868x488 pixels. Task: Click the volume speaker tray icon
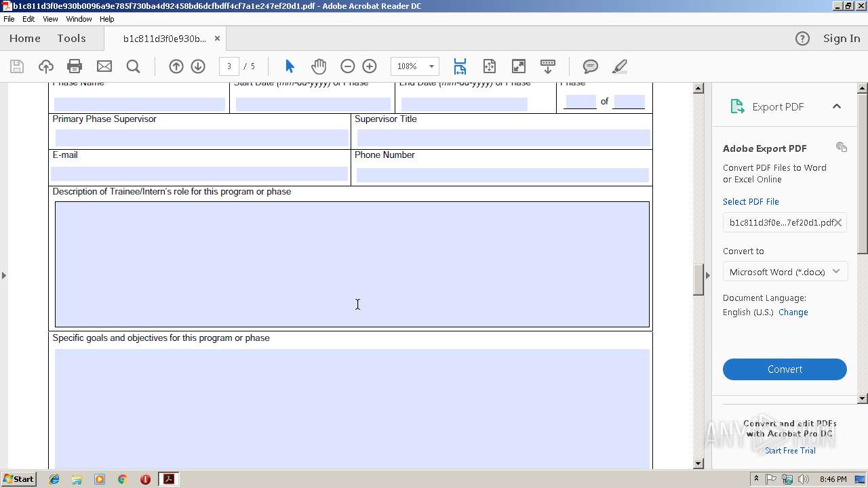click(x=804, y=479)
